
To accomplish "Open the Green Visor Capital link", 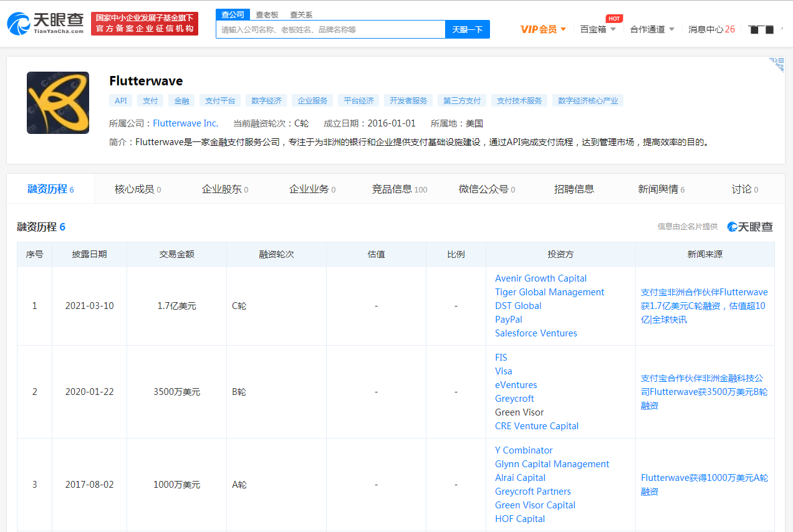I will click(x=535, y=505).
